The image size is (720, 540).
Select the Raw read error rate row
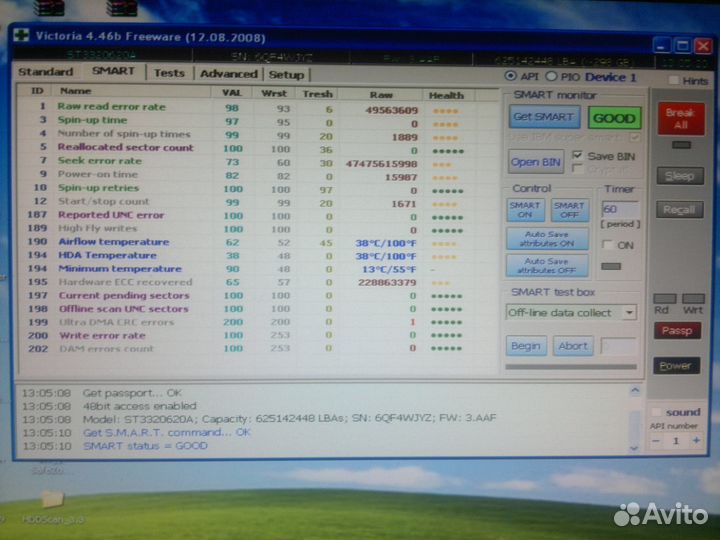point(257,108)
